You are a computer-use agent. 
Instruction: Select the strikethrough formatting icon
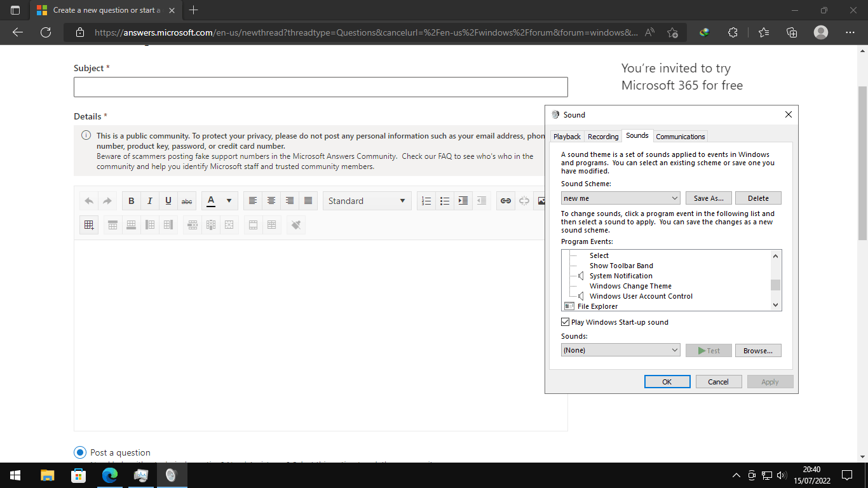186,200
